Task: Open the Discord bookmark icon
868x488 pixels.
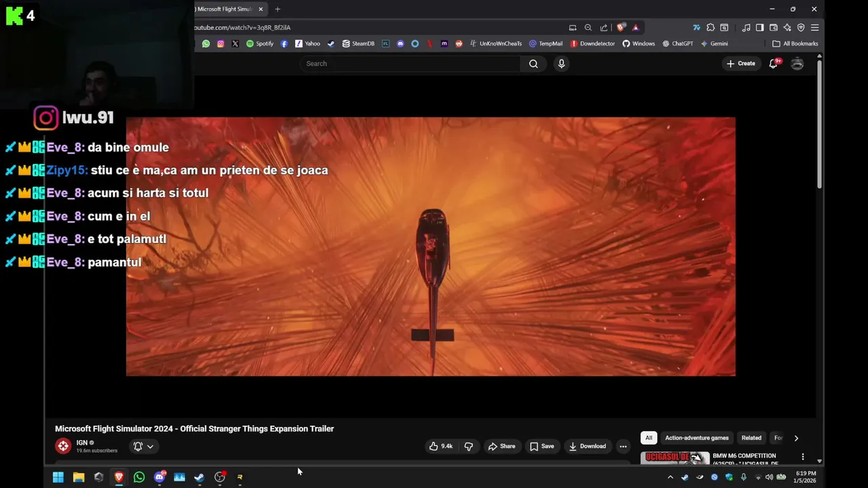Action: 400,43
